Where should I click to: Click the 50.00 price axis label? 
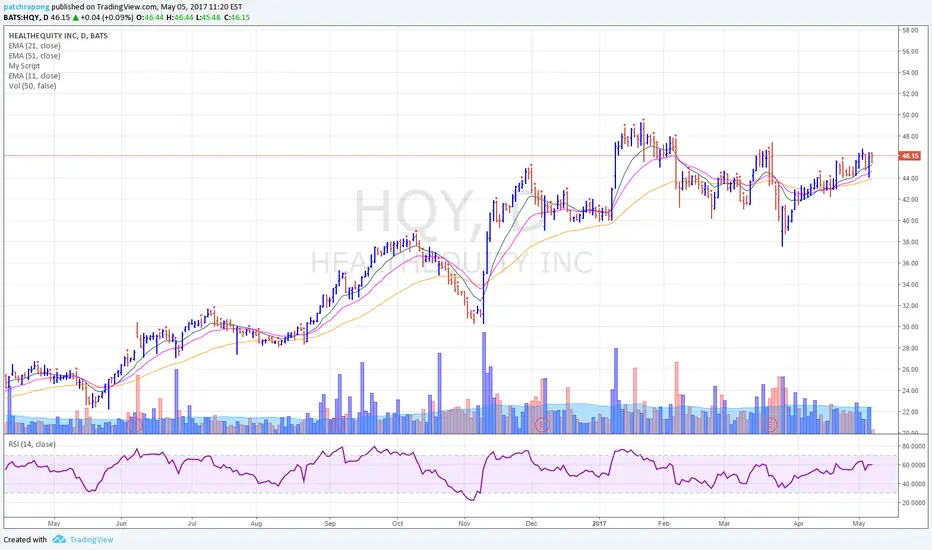coord(910,115)
